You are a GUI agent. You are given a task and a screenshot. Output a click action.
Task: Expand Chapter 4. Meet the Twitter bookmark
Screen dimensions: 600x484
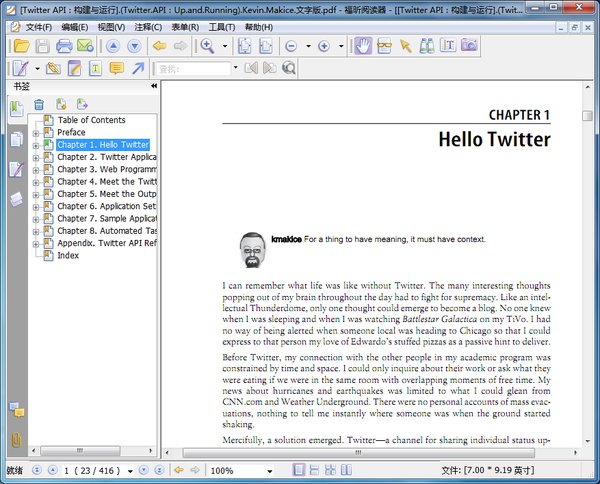[36, 182]
